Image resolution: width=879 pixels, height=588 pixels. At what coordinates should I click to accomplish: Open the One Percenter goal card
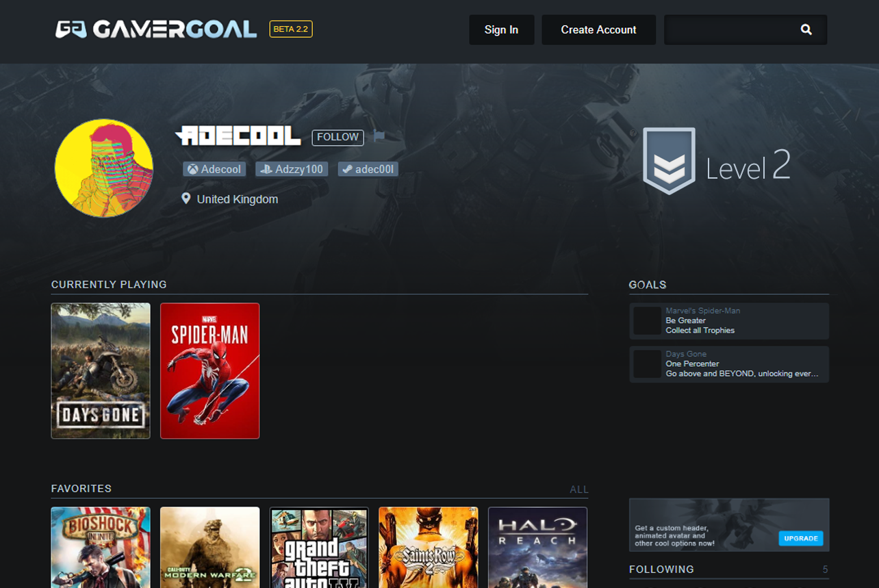point(729,364)
